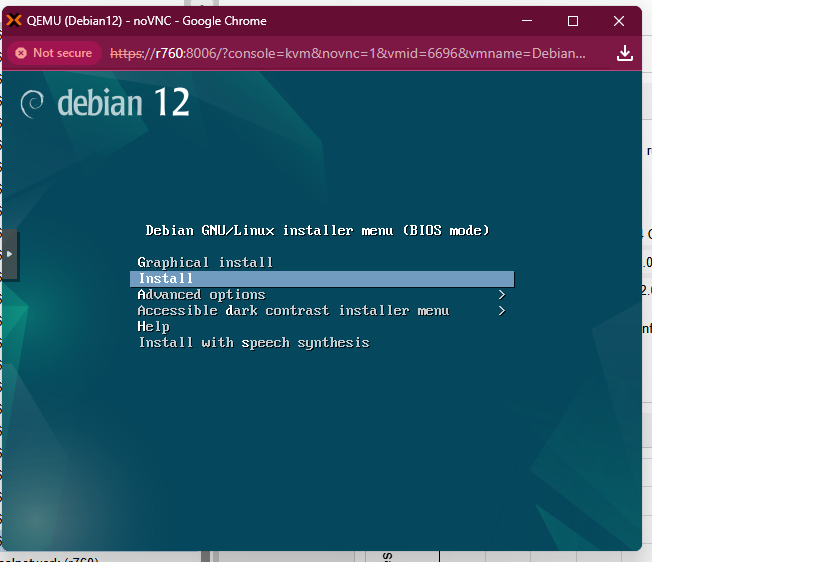Expand the arrow beside Accessible dark contrast
This screenshot has width=819, height=562.
[502, 311]
